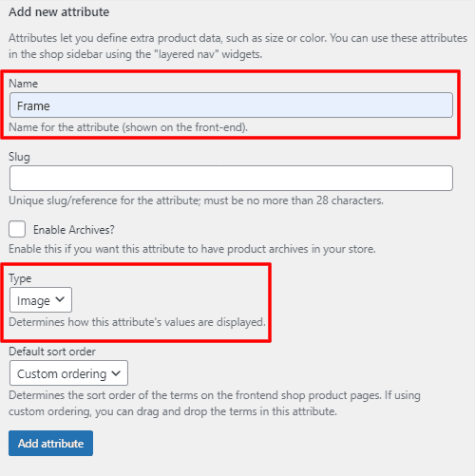Click the Type attribute values description text
The image size is (475, 476).
pos(137,322)
